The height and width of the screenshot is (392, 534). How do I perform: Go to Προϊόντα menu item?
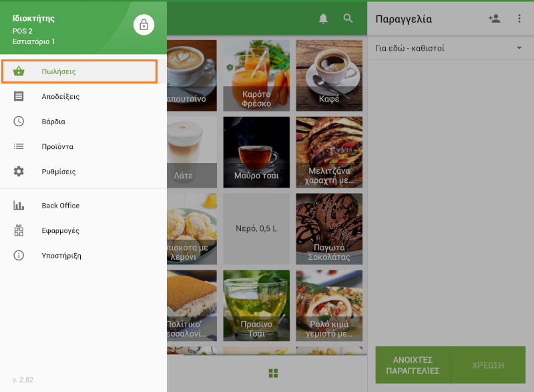(57, 147)
